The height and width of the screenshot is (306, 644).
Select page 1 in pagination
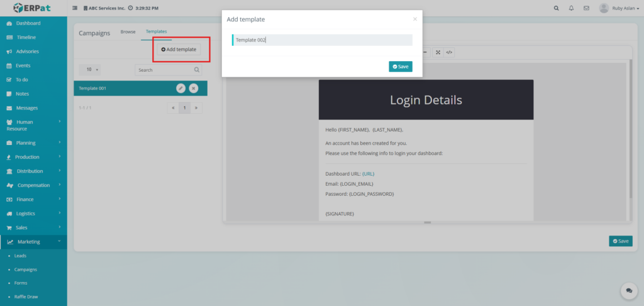(184, 108)
